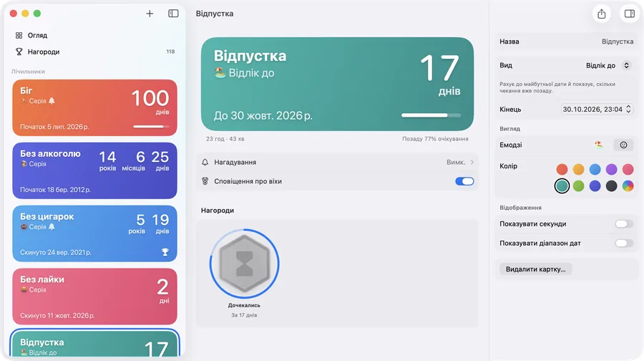
Task: Open the Нагороди sidebar item
Action: 94,52
